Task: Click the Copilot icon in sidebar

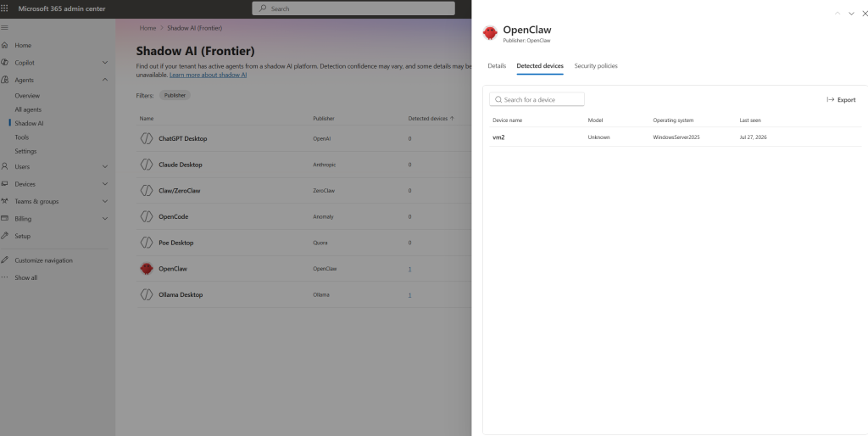Action: (4, 63)
